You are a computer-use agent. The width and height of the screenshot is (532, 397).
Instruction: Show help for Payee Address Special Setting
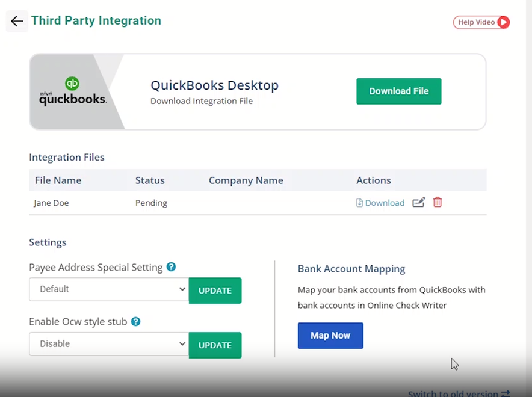(172, 267)
